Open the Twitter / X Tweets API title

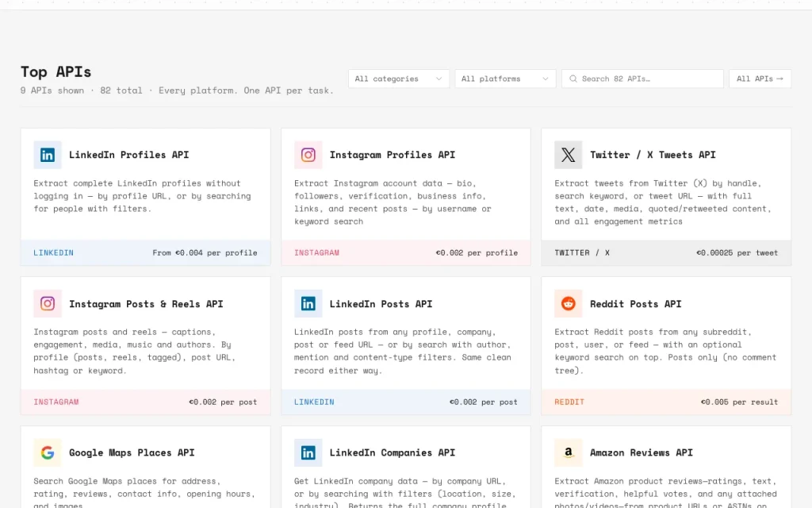(653, 155)
